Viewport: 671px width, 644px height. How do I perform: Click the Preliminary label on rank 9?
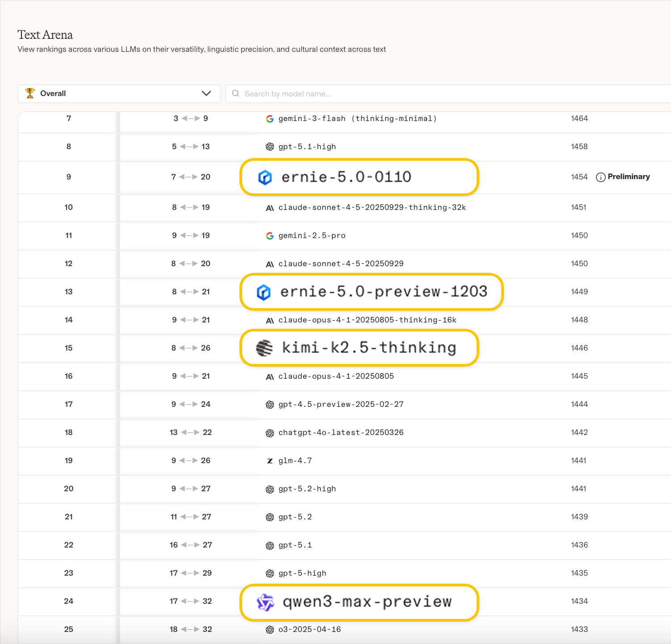pos(629,177)
